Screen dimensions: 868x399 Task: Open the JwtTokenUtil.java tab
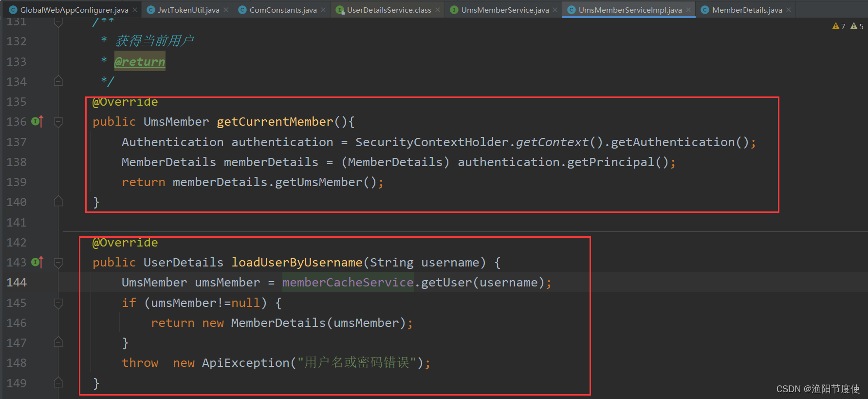coord(188,10)
